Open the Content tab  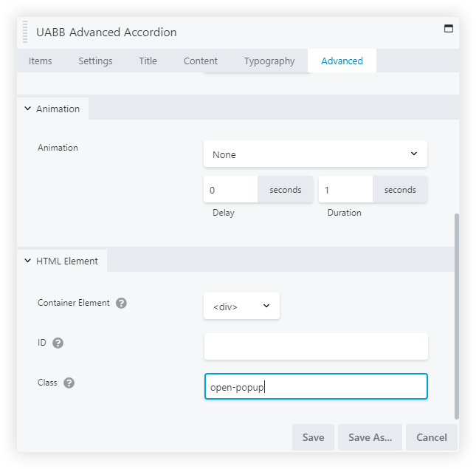click(201, 61)
